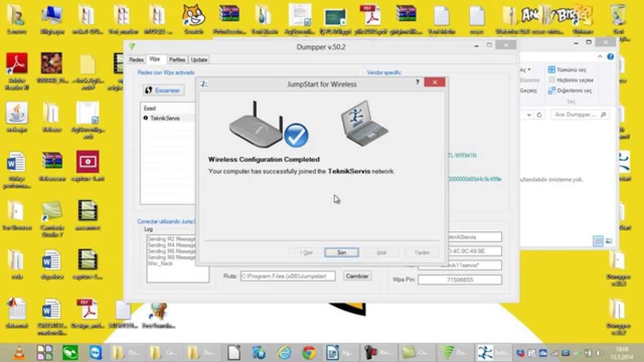Viewport: 644px width, 362px height.
Task: Open the Perfiles tab in Dumpper
Action: [177, 60]
